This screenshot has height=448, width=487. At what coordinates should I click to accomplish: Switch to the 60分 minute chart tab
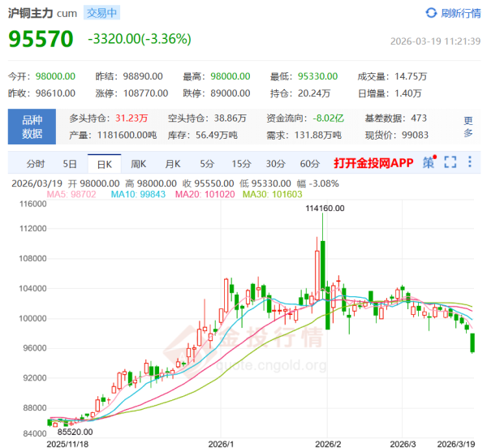coord(310,164)
